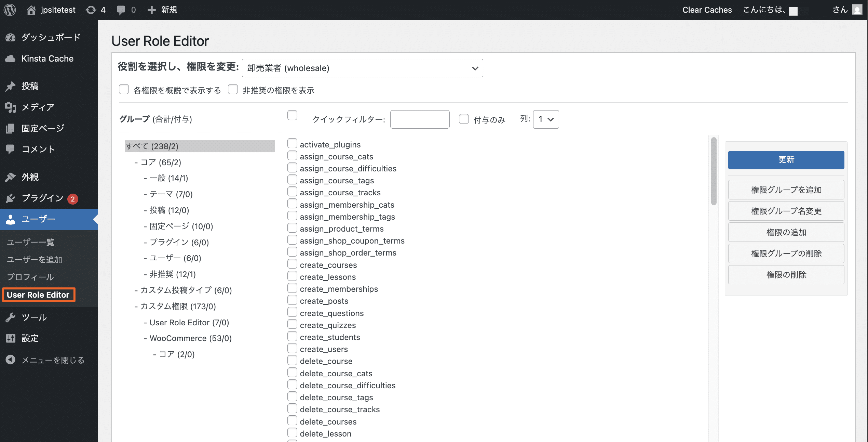This screenshot has width=868, height=442.
Task: Select the WooCommerce (53/0) group
Action: tap(190, 338)
